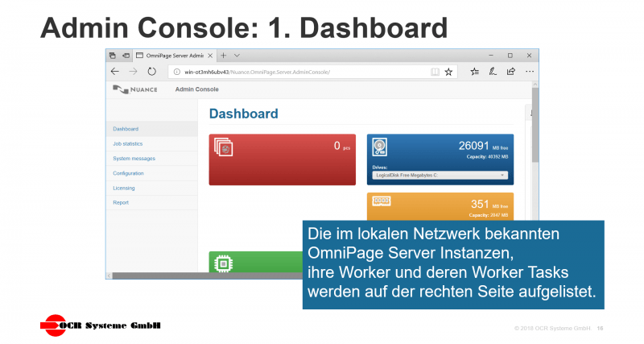Click the Nuance logo
This screenshot has width=644, height=344.
tap(135, 89)
